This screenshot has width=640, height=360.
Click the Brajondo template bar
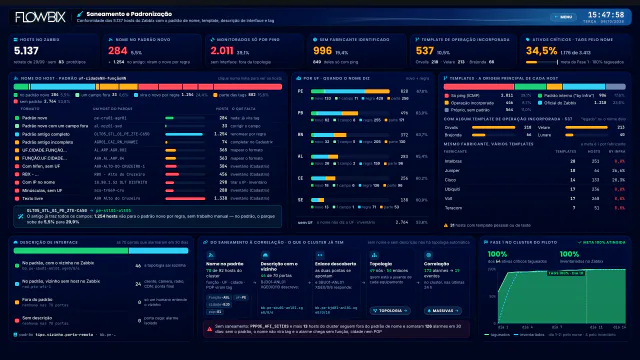[493, 135]
